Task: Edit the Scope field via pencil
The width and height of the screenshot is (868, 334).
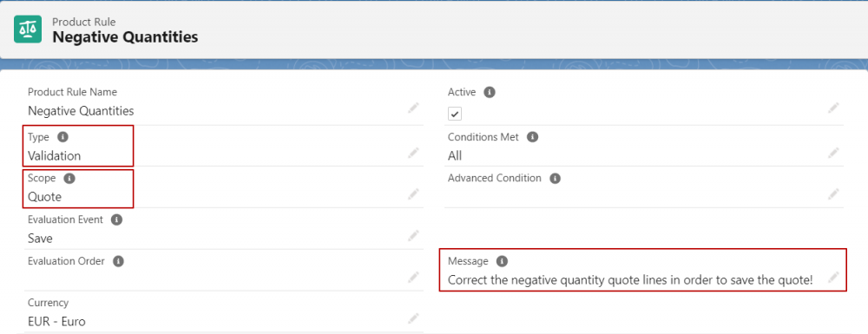Action: 413,193
